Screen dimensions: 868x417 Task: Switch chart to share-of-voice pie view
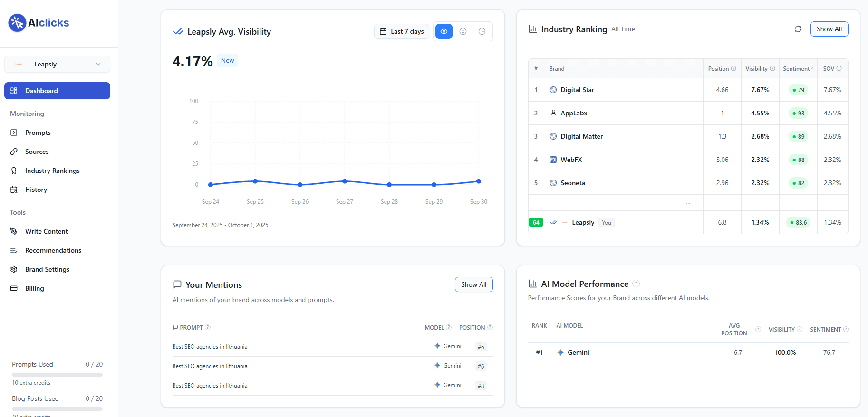click(482, 31)
